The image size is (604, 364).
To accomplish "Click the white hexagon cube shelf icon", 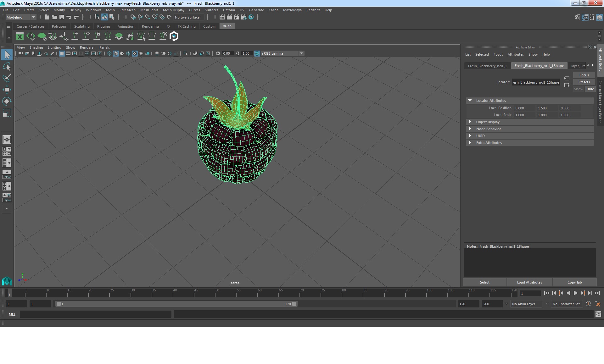I will click(174, 36).
